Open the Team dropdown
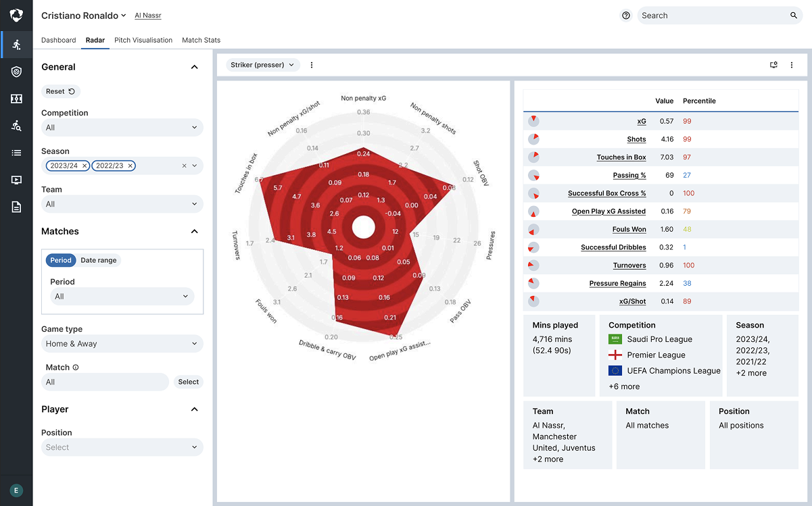The height and width of the screenshot is (506, 812). [122, 204]
